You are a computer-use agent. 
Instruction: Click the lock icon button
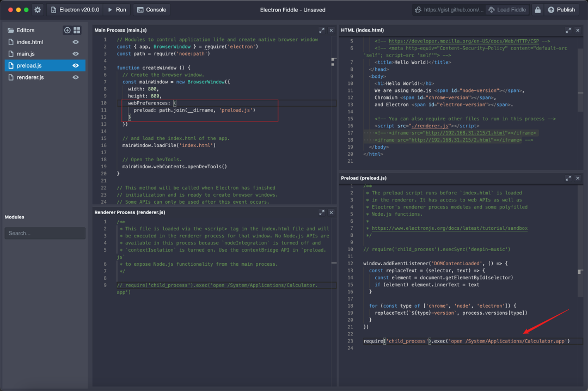click(x=538, y=10)
